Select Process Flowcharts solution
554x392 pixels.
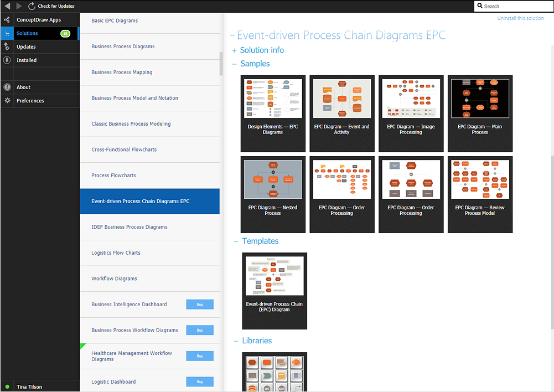click(x=150, y=176)
